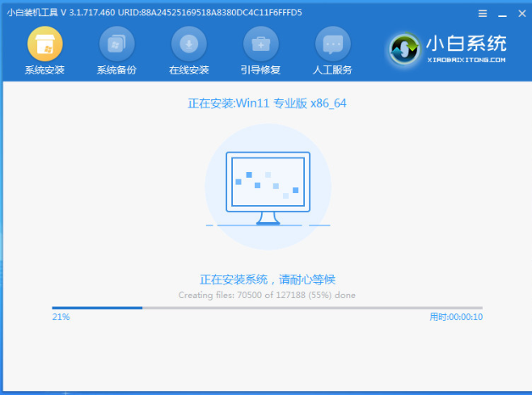Click the 正在安装系统，请耐心等候 message
Image resolution: width=532 pixels, height=395 pixels.
pyautogui.click(x=268, y=279)
